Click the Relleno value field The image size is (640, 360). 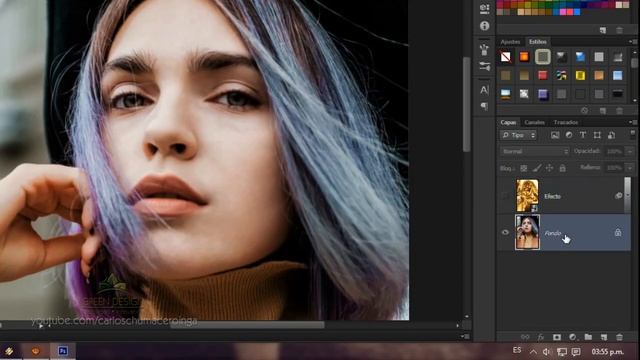tap(614, 168)
